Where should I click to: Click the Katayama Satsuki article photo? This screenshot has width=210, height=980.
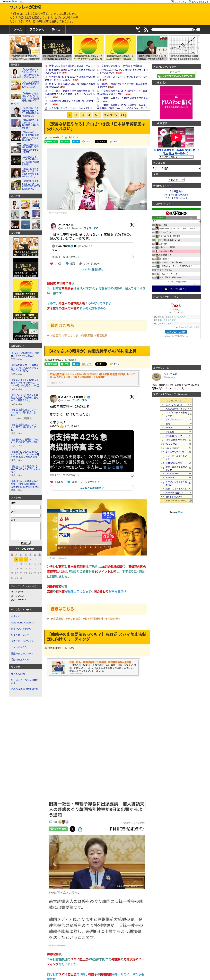point(97,179)
